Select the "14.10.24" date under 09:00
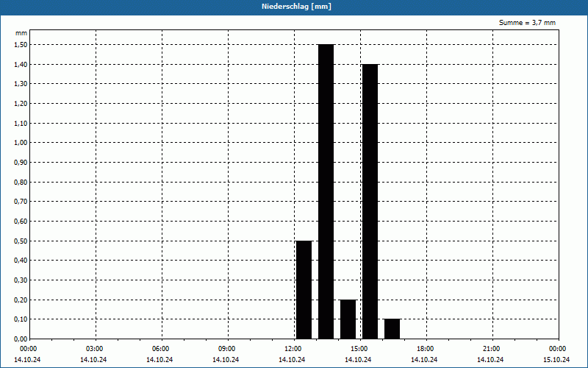 pyautogui.click(x=226, y=360)
